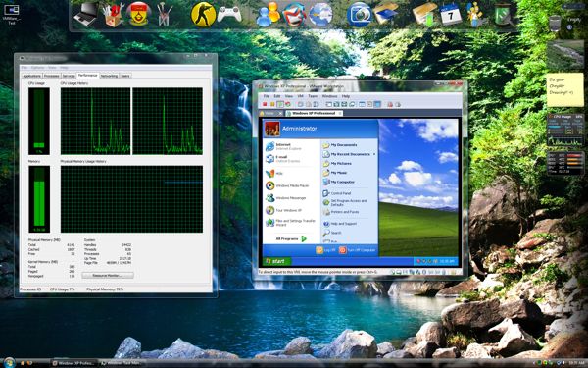Screen dimensions: 588x368
Task: Open Edit menu in VMware Workstation
Action: click(x=277, y=96)
